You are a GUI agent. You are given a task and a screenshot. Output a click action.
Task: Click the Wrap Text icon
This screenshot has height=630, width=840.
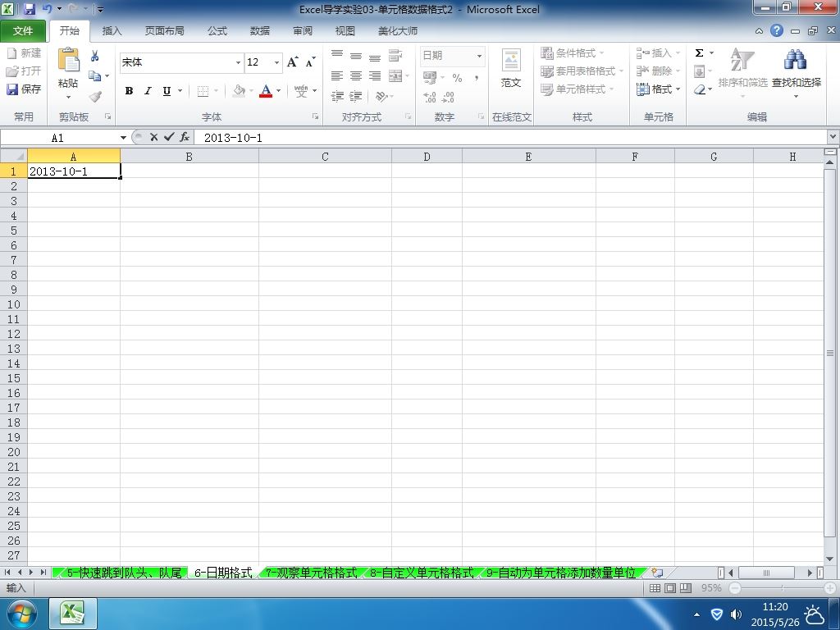[x=395, y=55]
